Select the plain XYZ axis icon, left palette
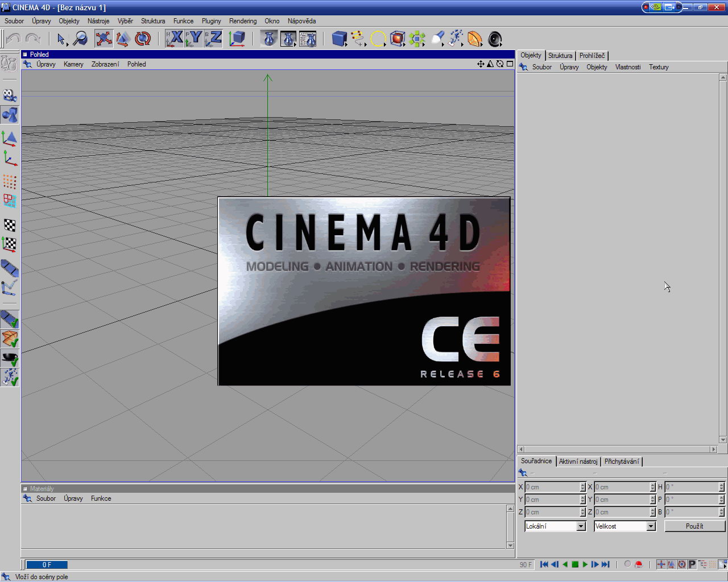The width and height of the screenshot is (728, 582). (x=10, y=157)
